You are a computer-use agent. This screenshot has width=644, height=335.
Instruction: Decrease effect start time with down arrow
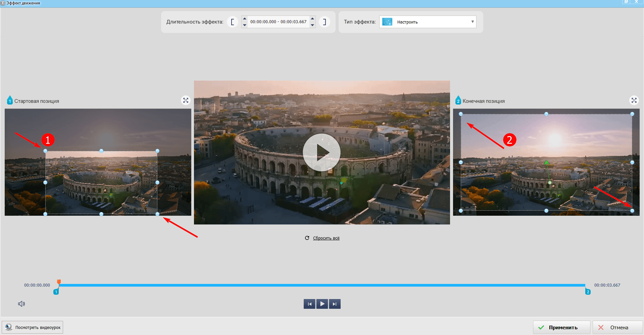coord(245,25)
